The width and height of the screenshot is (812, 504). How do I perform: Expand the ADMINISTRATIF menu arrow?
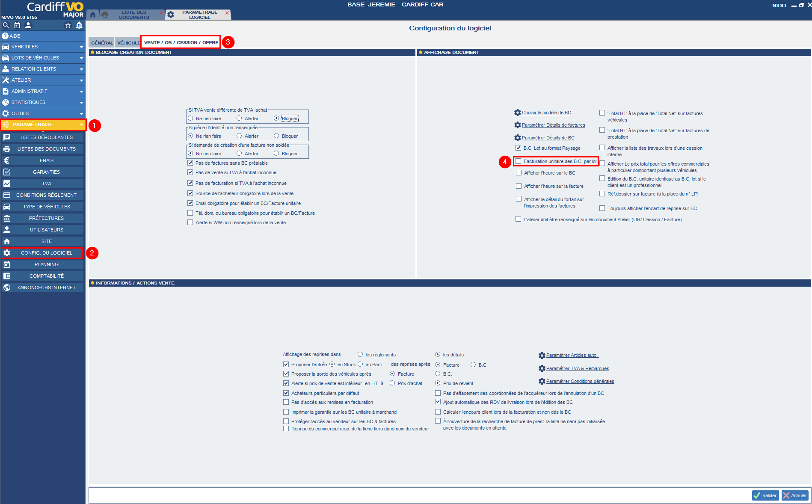coord(81,92)
